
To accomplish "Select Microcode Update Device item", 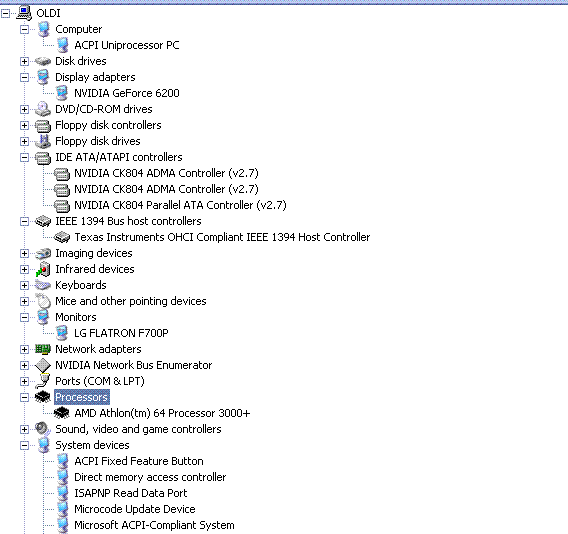I will 134,509.
